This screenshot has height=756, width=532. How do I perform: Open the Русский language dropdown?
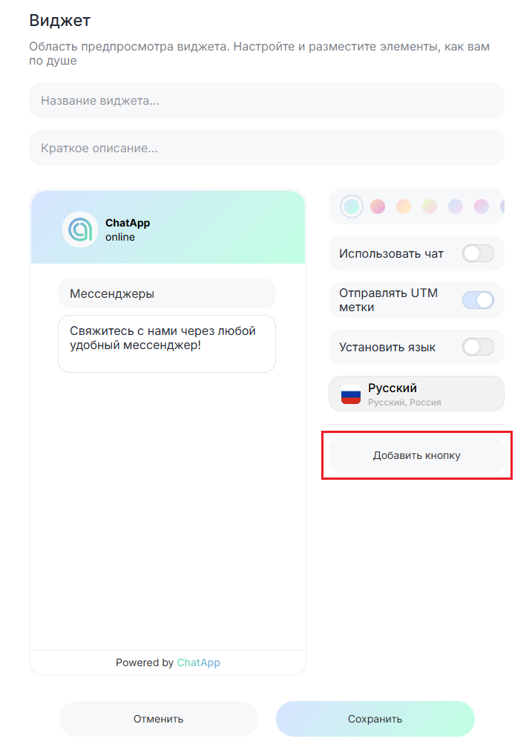point(416,394)
